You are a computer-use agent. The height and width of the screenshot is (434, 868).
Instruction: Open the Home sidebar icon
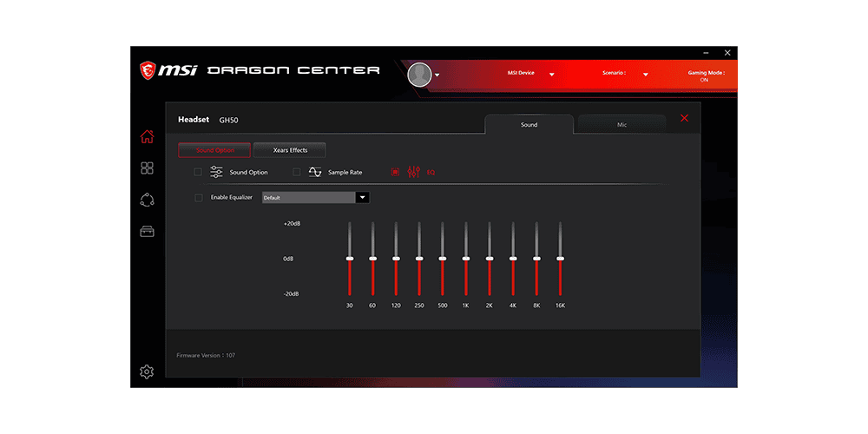click(147, 137)
